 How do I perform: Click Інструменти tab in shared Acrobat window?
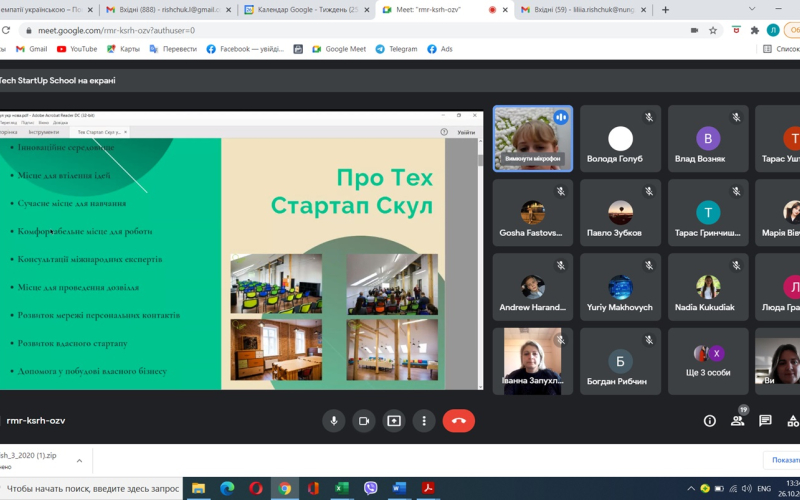pyautogui.click(x=44, y=132)
